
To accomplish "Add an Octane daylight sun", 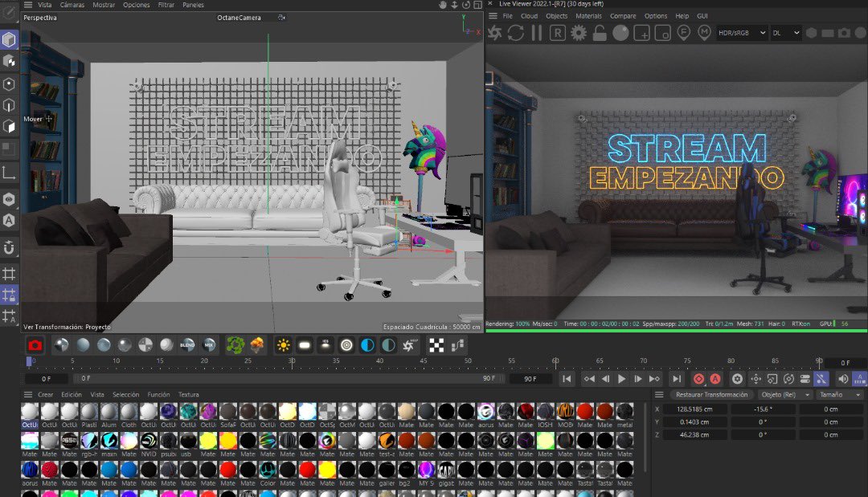I will coord(284,345).
